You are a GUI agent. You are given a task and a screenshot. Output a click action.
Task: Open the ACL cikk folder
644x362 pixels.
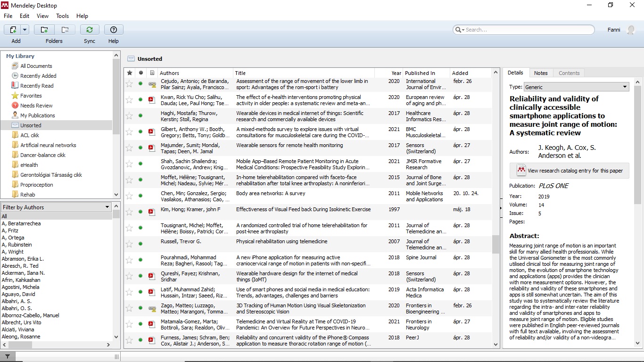pyautogui.click(x=30, y=135)
